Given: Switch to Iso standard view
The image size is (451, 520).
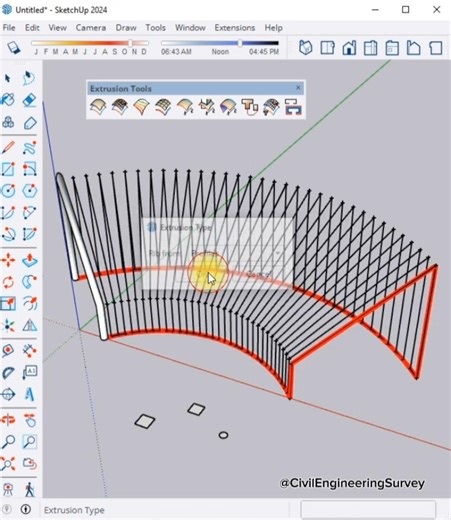Looking at the screenshot, I should 306,47.
